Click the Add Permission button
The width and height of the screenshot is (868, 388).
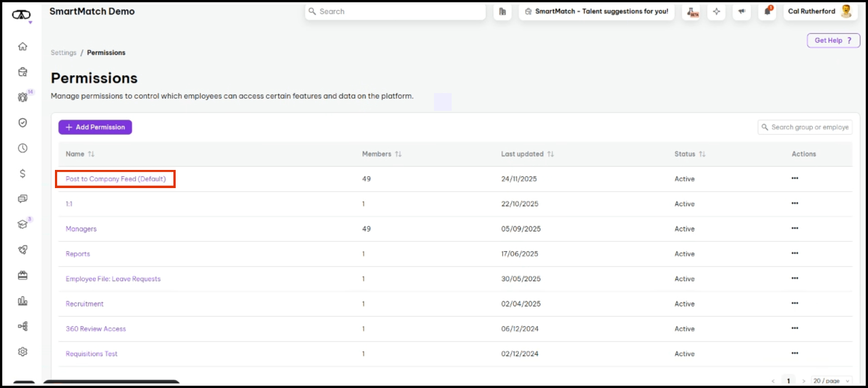(95, 127)
